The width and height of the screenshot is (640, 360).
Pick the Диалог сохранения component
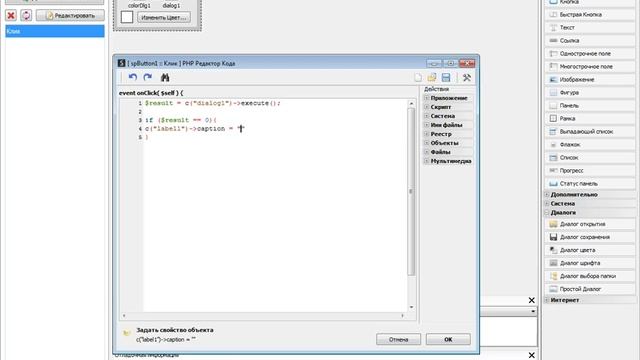pyautogui.click(x=589, y=237)
